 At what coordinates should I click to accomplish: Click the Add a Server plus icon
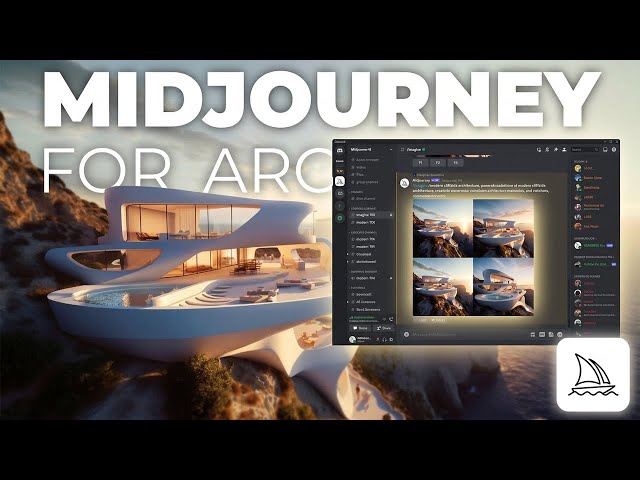(340, 206)
